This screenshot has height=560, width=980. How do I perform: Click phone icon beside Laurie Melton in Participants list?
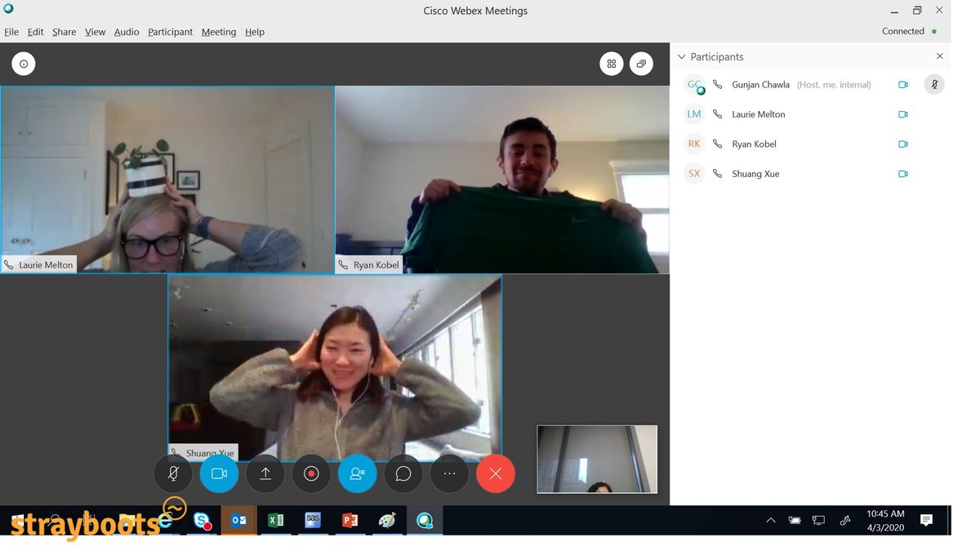coord(717,114)
